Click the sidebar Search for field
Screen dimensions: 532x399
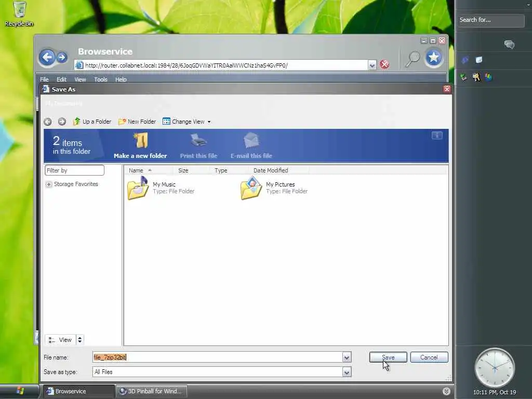coord(491,20)
